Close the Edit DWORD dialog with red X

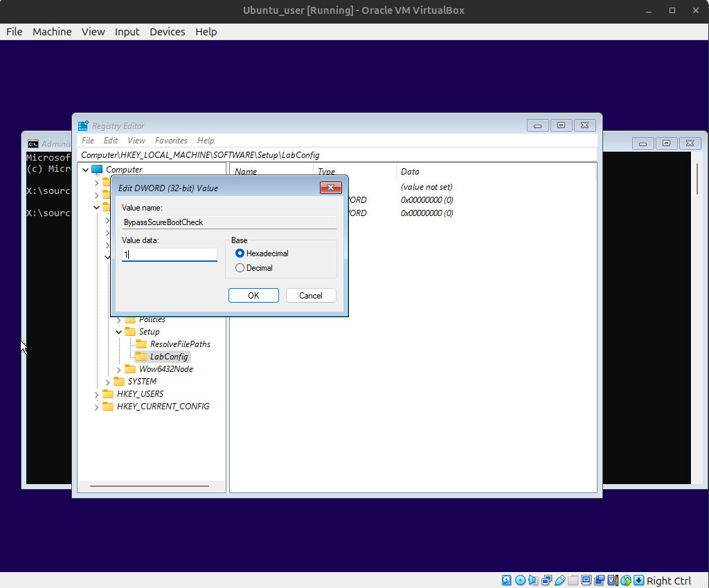pos(330,188)
